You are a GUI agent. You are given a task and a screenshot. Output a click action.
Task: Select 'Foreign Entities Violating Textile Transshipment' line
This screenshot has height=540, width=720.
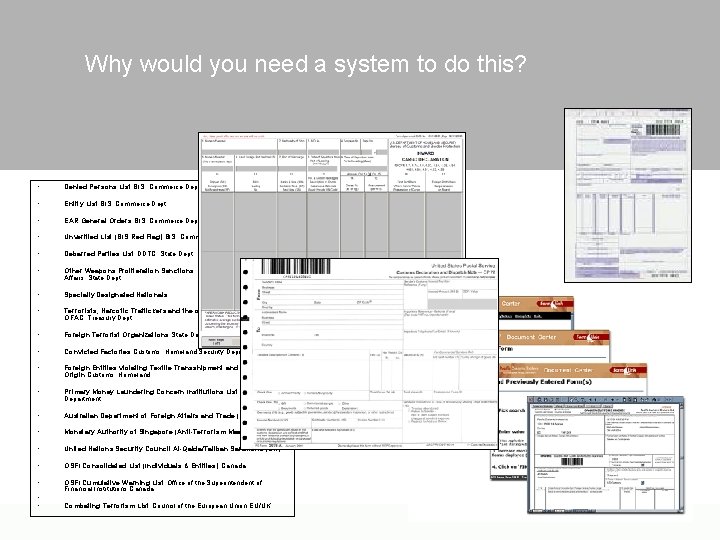(152, 371)
